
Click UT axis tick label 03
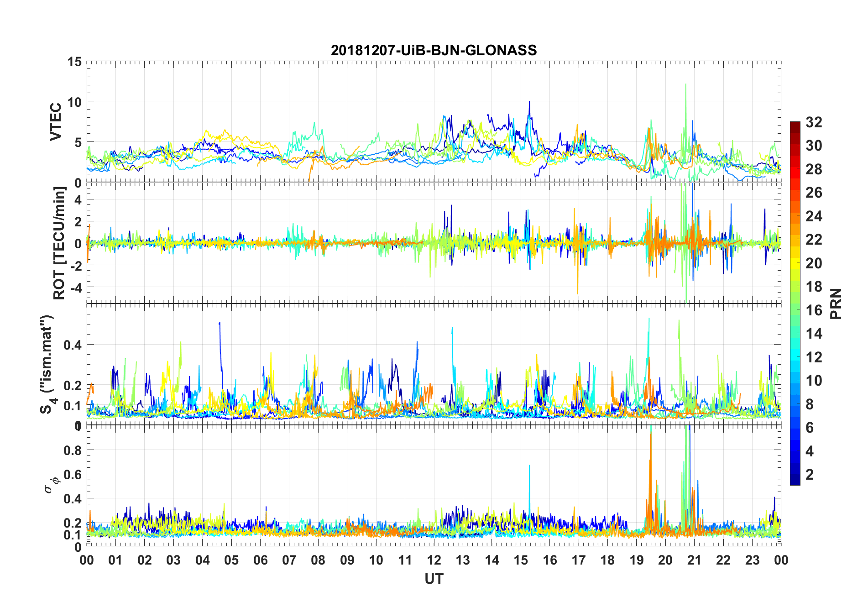pos(173,560)
